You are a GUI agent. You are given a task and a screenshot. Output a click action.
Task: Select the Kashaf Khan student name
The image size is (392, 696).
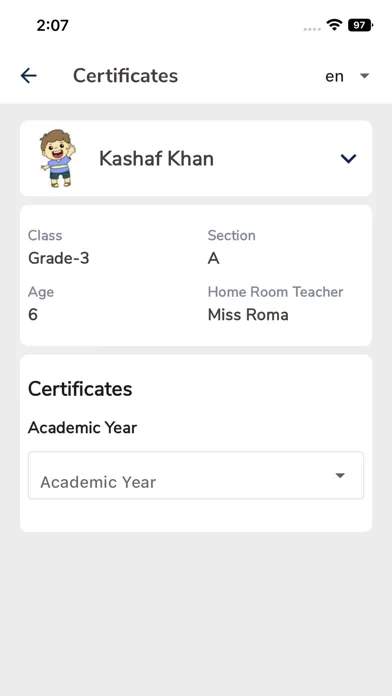[156, 158]
